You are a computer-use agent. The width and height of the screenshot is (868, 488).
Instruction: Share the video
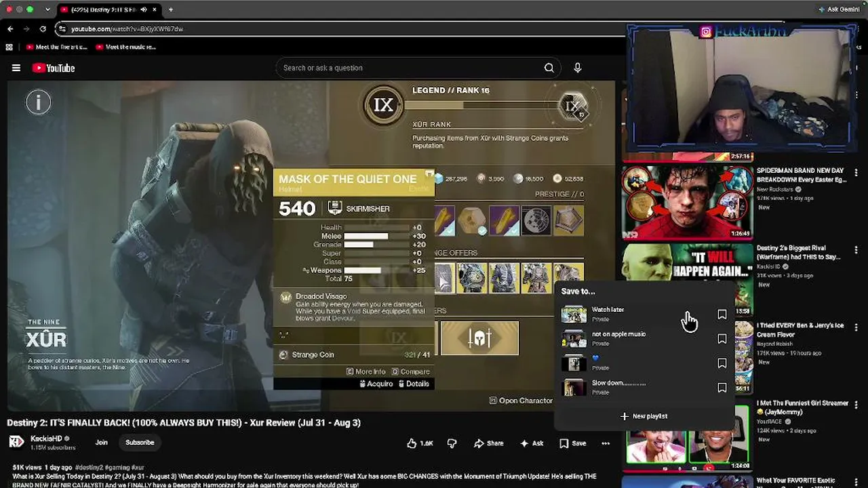pyautogui.click(x=488, y=443)
